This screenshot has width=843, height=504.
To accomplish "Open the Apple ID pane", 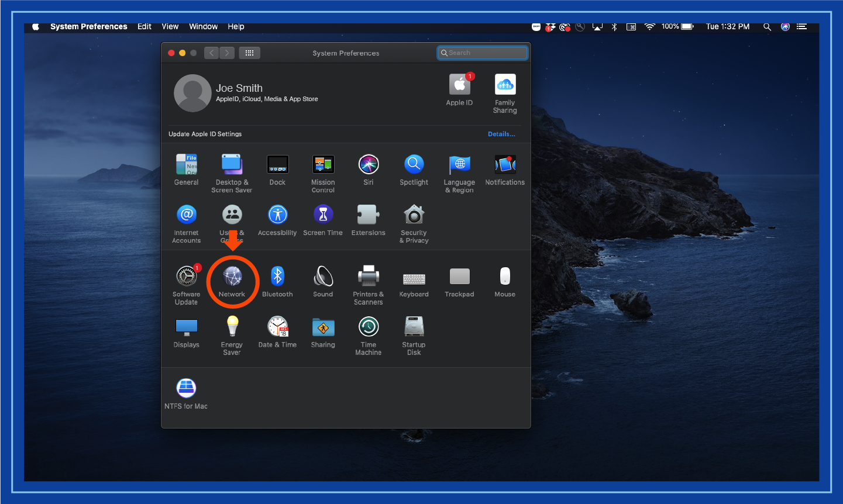I will (459, 85).
